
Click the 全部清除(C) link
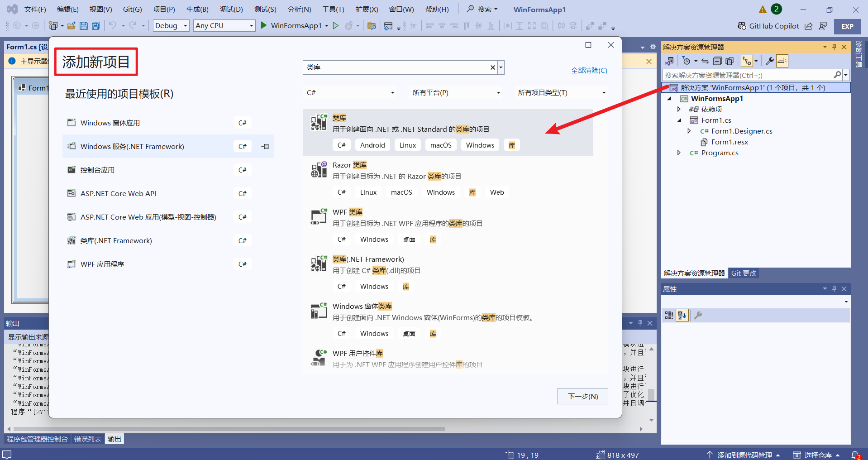pos(589,71)
